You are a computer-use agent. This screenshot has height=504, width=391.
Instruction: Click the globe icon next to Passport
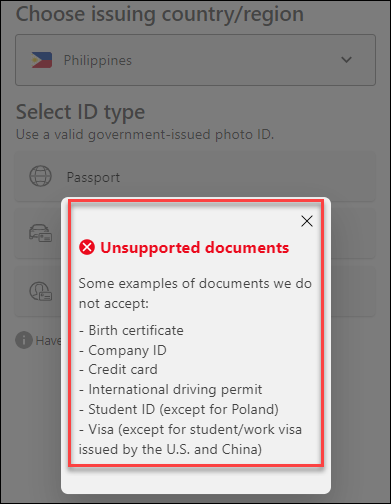[x=40, y=176]
